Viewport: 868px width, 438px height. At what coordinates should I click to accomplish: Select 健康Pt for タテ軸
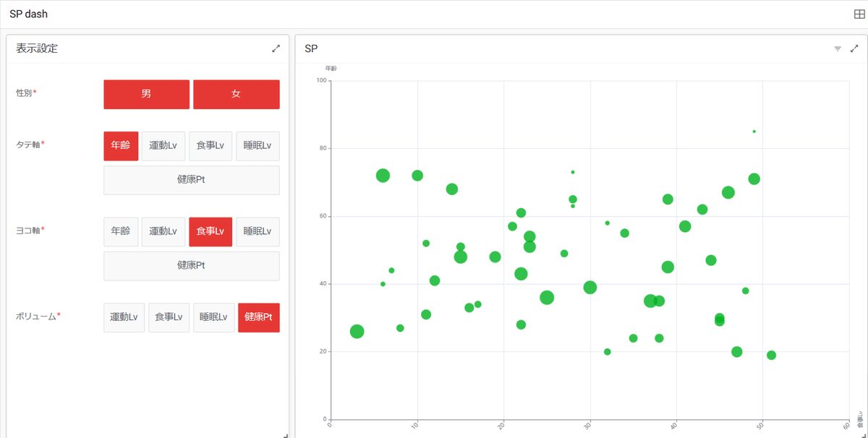click(192, 180)
